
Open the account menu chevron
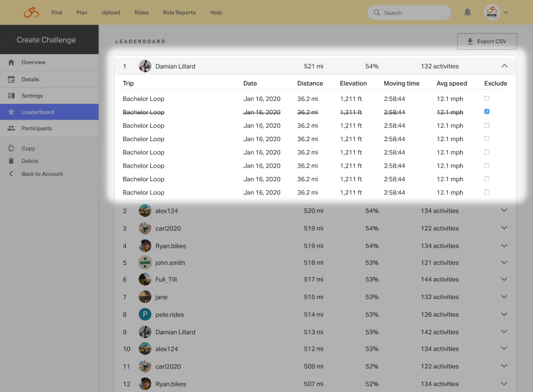click(506, 13)
